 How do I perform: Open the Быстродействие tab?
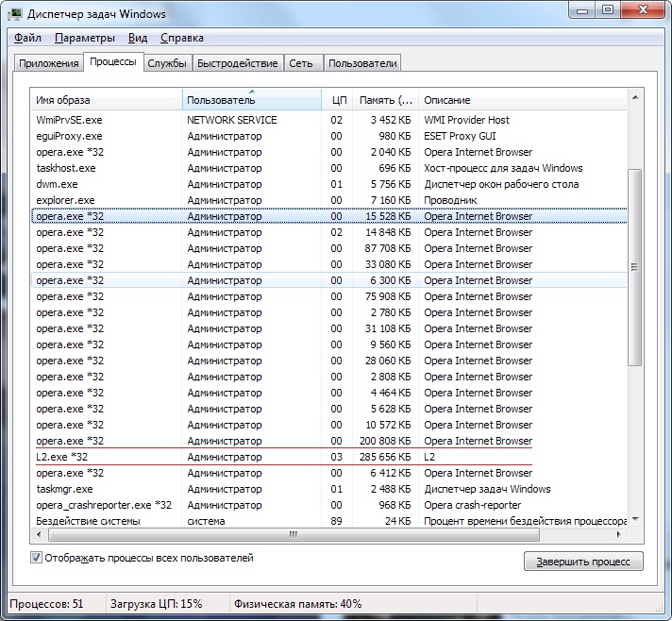click(x=238, y=63)
